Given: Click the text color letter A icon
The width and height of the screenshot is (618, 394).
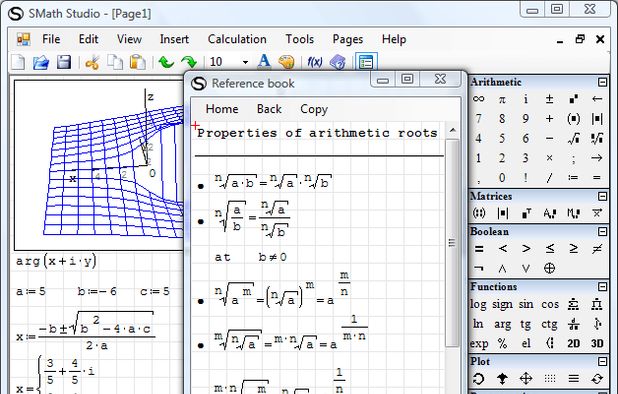Looking at the screenshot, I should [x=264, y=61].
